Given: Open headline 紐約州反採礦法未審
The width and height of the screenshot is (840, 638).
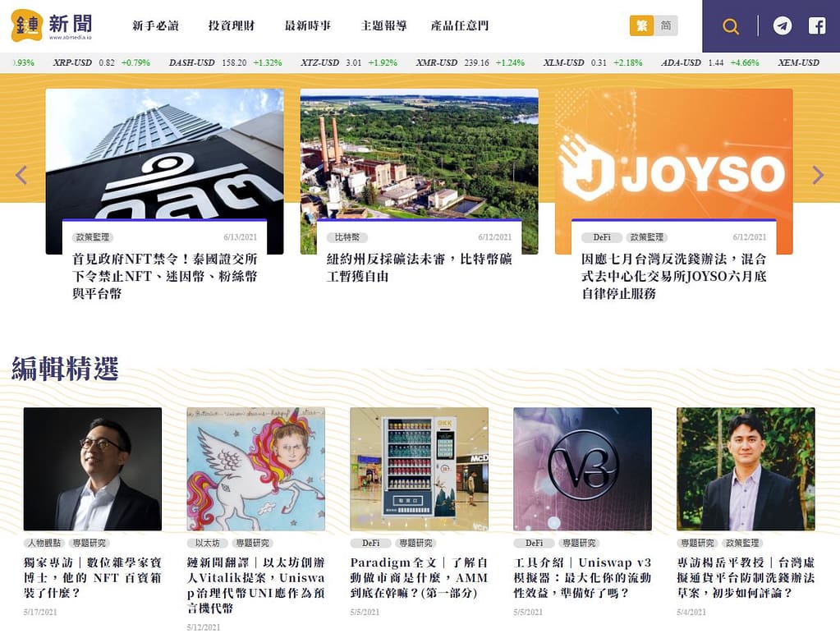Looking at the screenshot, I should coord(420,268).
